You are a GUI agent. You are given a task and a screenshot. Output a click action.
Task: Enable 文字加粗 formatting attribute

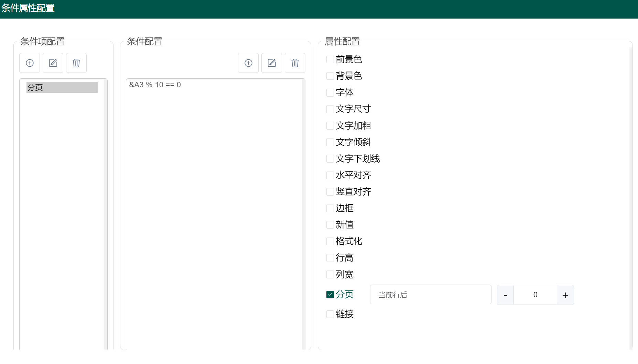point(329,125)
